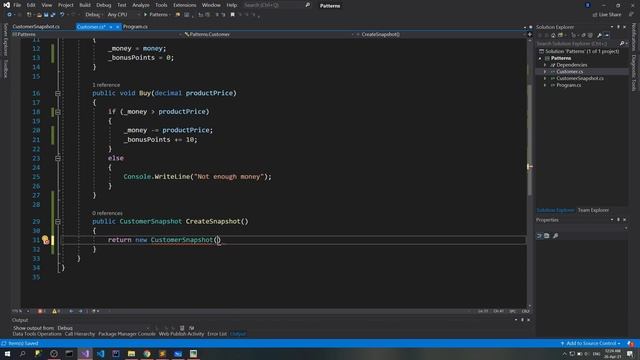Viewport: 640px width, 360px height.
Task: Open the Package Manager Console tab
Action: [x=127, y=334]
